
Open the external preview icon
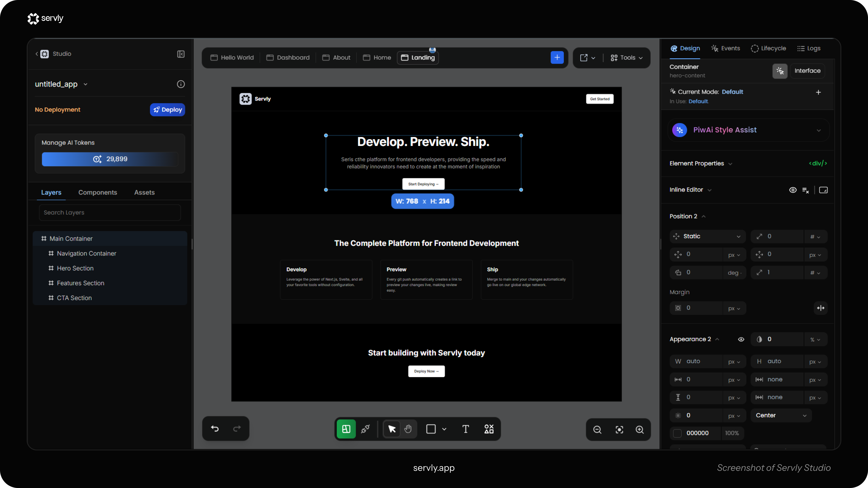point(584,58)
